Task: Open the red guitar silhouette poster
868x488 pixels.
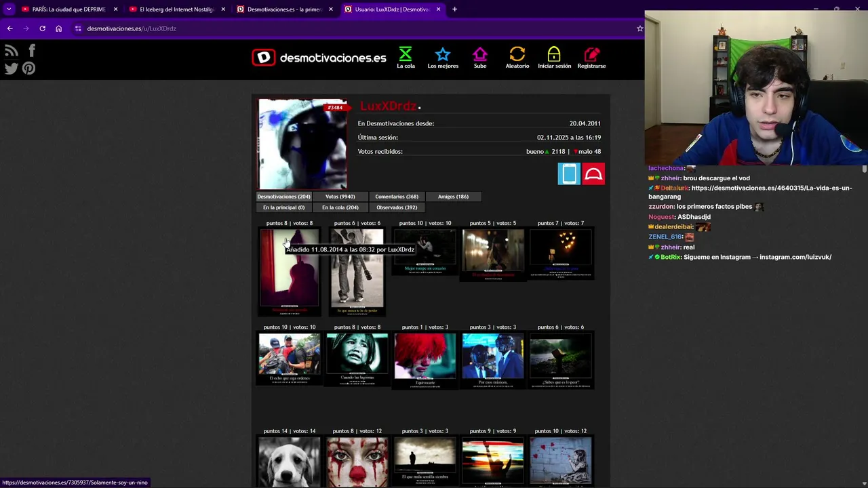Action: (290, 272)
